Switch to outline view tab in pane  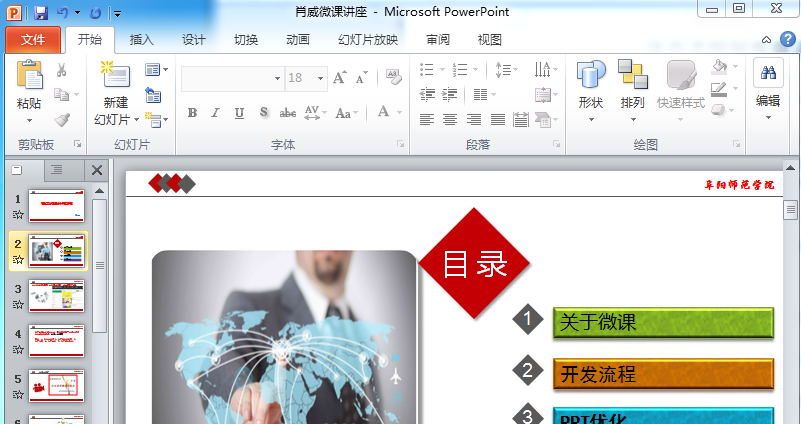(57, 170)
